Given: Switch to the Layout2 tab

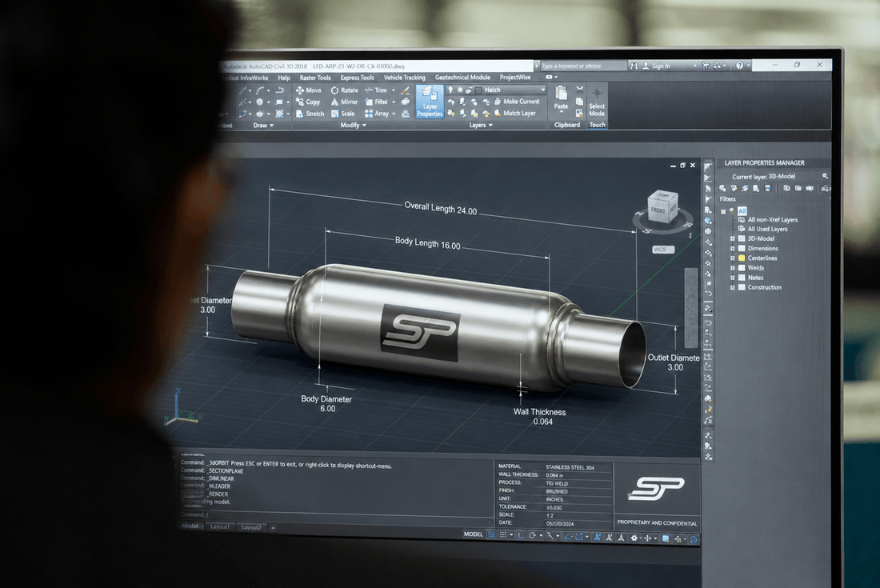Looking at the screenshot, I should [251, 527].
